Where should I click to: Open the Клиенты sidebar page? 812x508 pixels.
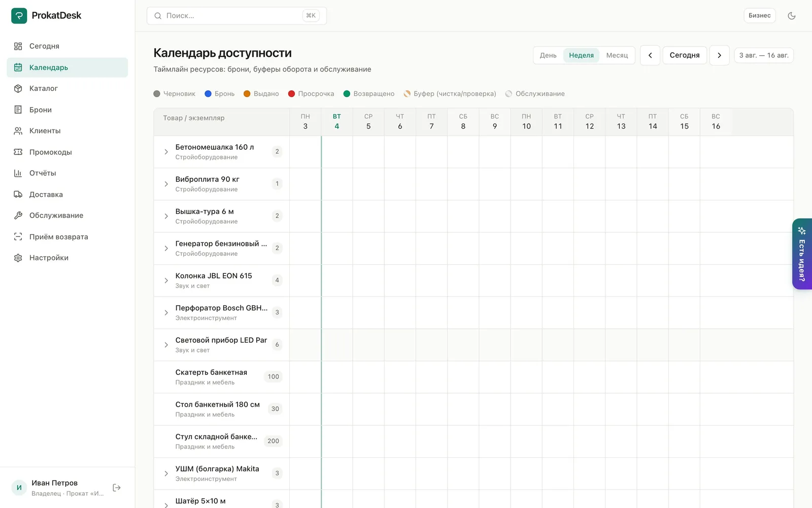tap(67, 131)
